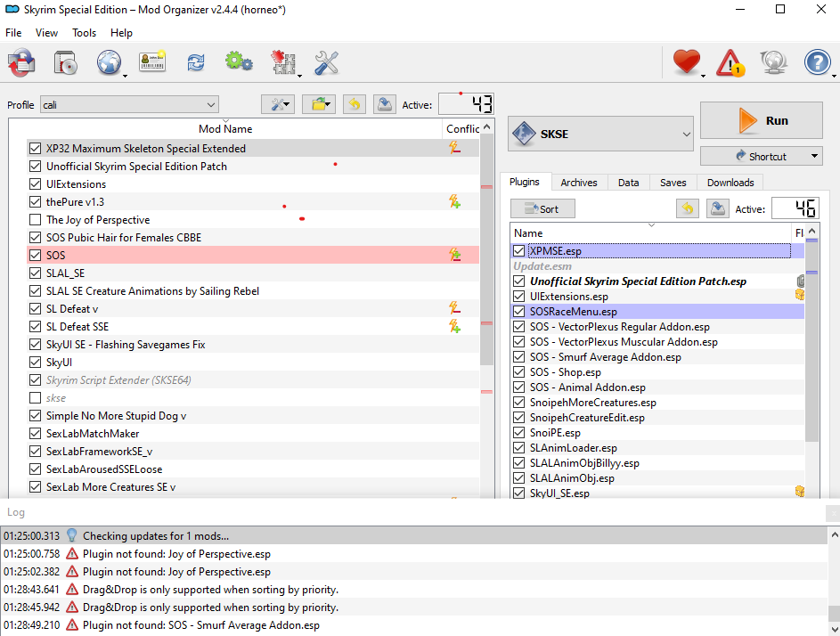Select SOS - Shop.esp plugin row
The width and height of the screenshot is (840, 636).
click(x=657, y=371)
